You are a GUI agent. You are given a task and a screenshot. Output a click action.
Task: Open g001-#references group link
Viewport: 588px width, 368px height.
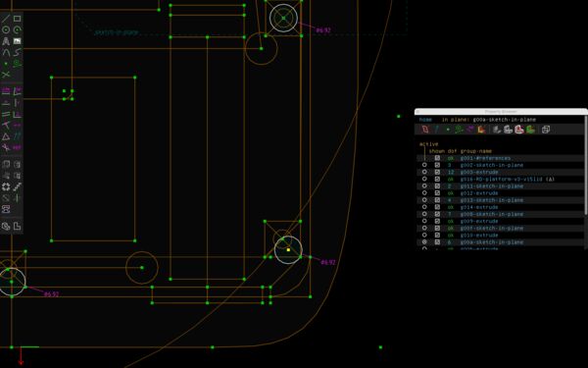click(485, 158)
